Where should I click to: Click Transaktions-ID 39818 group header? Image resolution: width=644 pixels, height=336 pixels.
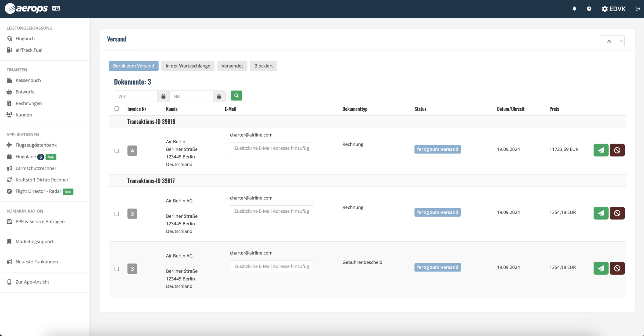[x=151, y=121]
